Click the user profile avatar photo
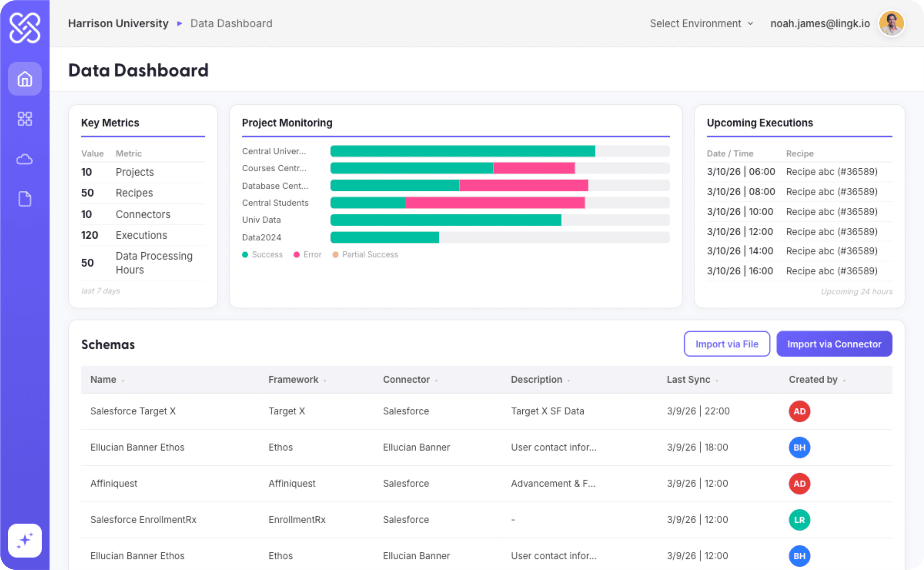Image resolution: width=924 pixels, height=570 pixels. point(891,23)
